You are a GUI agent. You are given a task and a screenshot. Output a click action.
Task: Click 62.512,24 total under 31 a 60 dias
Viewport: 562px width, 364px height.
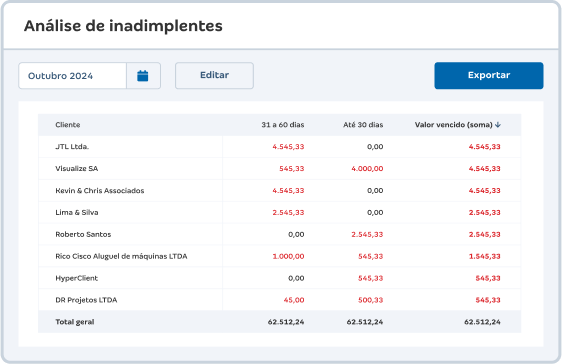[286, 322]
